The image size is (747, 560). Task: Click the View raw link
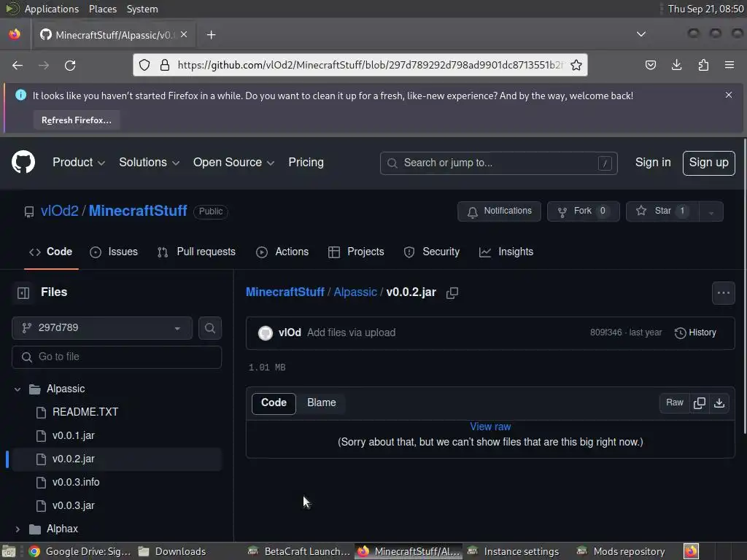490,427
